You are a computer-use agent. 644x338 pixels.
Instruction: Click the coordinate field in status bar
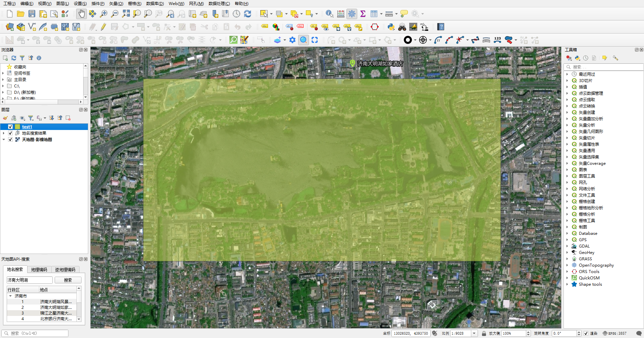pos(411,333)
